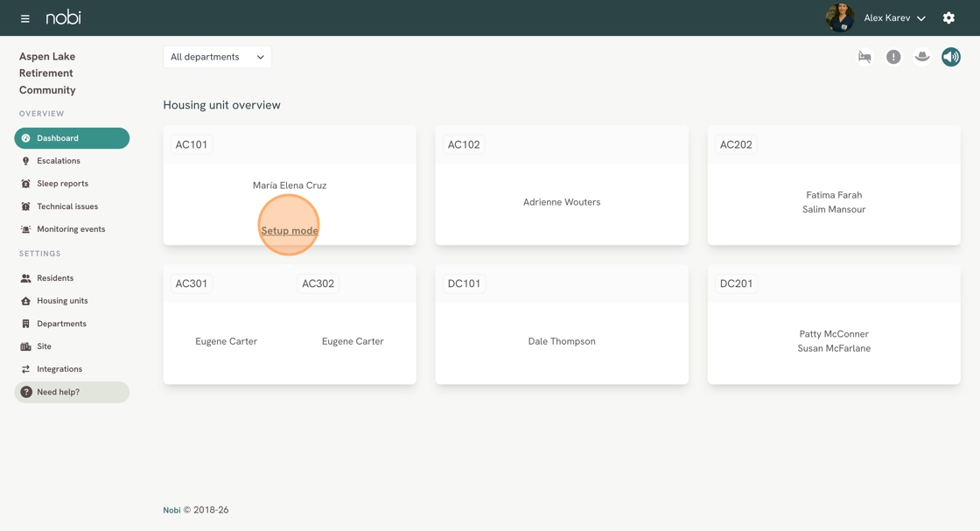The image size is (980, 531).
Task: Toggle the exclamation alert filter icon
Action: [893, 57]
